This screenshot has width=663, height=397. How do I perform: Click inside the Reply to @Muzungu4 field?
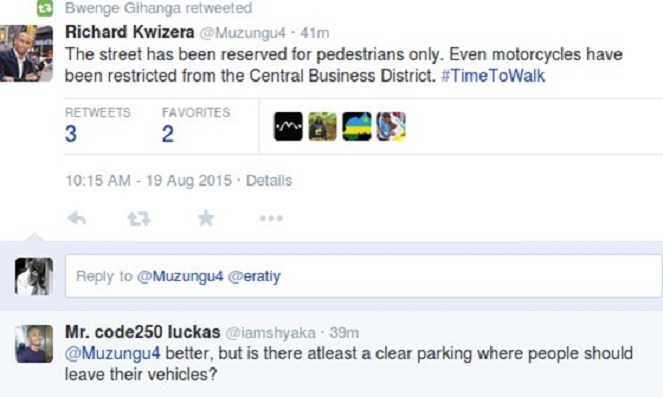(364, 276)
